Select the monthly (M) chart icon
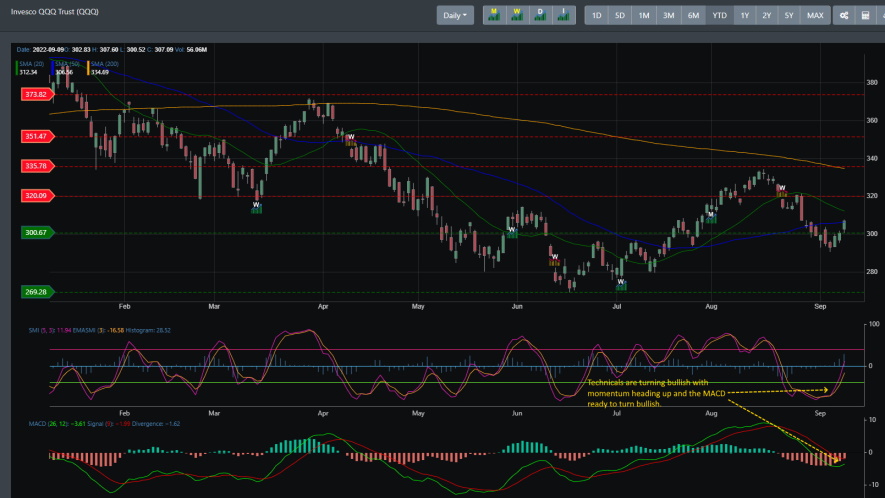This screenshot has height=498, width=885. point(494,15)
